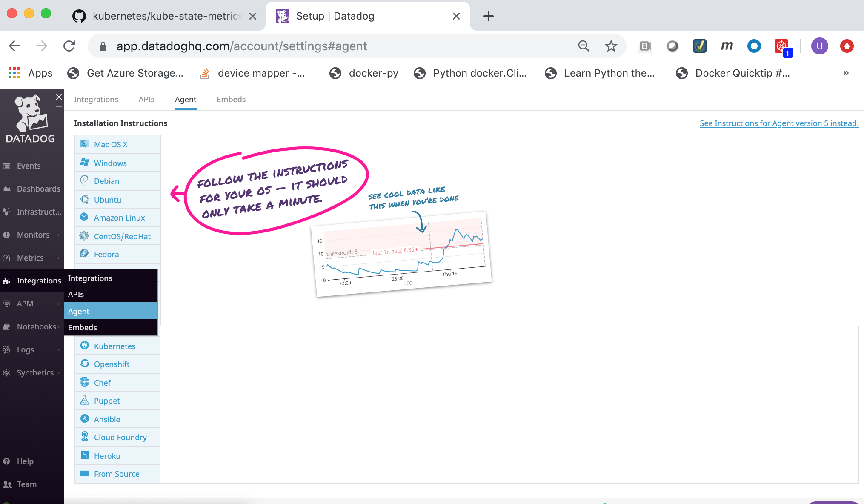Screen dimensions: 864x504
Task: Open Infrastructure in the sidebar
Action: [38, 212]
